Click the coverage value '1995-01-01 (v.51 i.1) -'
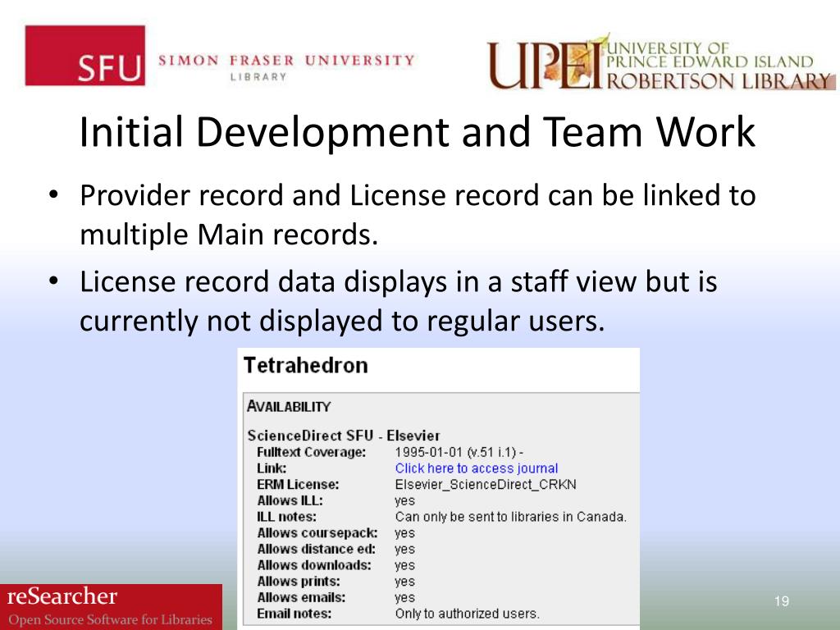 click(x=459, y=452)
